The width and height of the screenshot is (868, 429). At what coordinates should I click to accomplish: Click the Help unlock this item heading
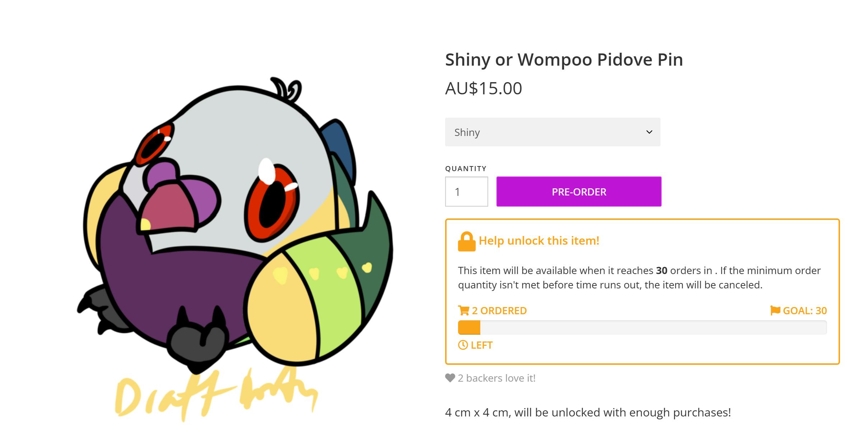tap(539, 241)
